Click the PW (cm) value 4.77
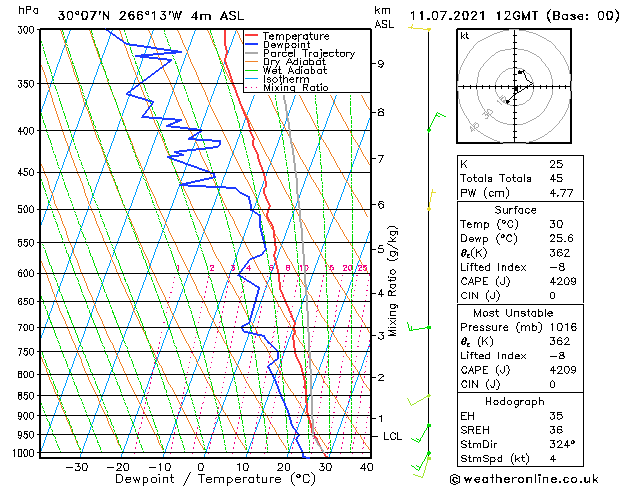Image resolution: width=629 pixels, height=486 pixels. click(x=561, y=193)
